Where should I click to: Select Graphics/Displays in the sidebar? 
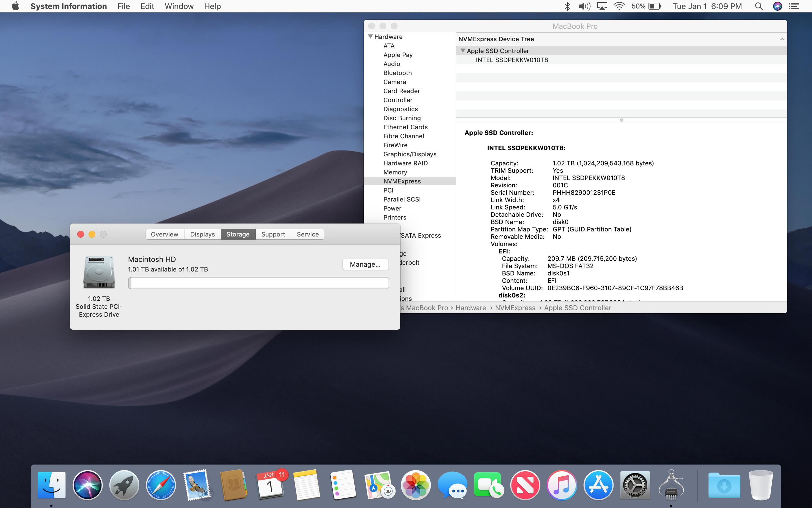pos(410,154)
